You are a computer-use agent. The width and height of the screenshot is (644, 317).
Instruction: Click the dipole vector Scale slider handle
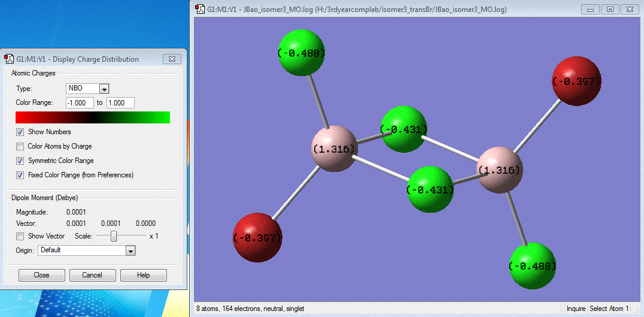coord(114,237)
